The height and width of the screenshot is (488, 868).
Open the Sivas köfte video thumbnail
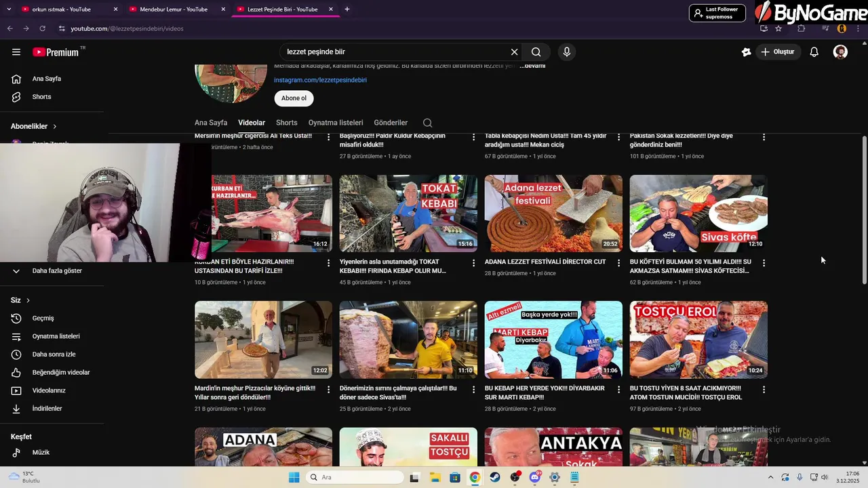coord(698,213)
